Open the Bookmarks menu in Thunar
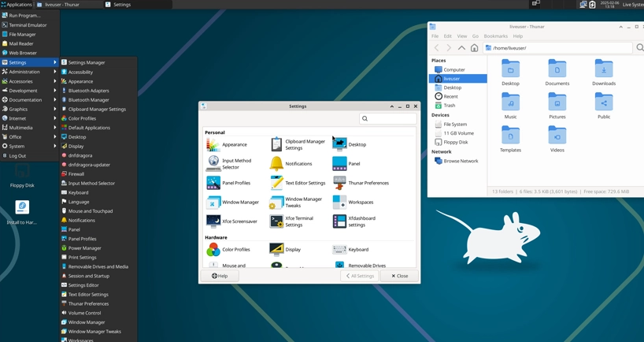The width and height of the screenshot is (644, 342). [x=495, y=36]
